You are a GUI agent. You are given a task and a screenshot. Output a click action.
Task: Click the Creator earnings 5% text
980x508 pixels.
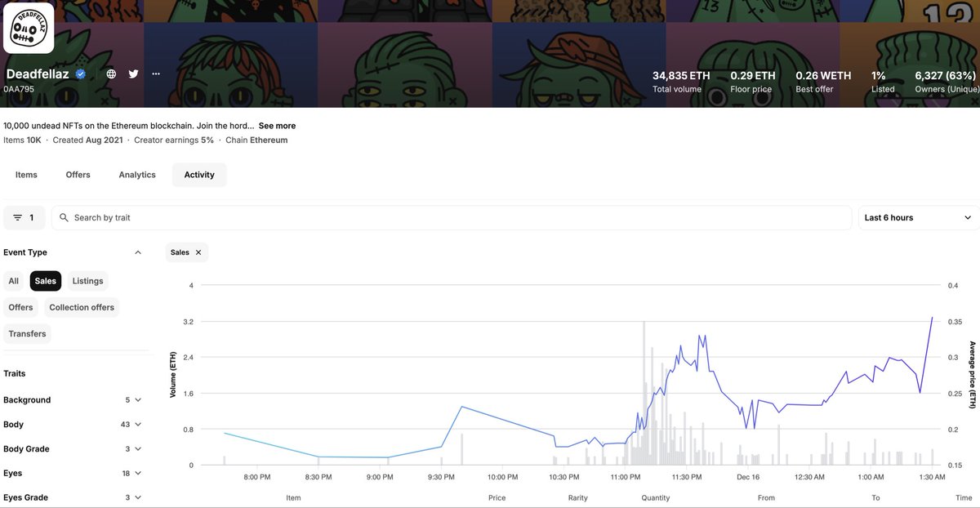[174, 140]
